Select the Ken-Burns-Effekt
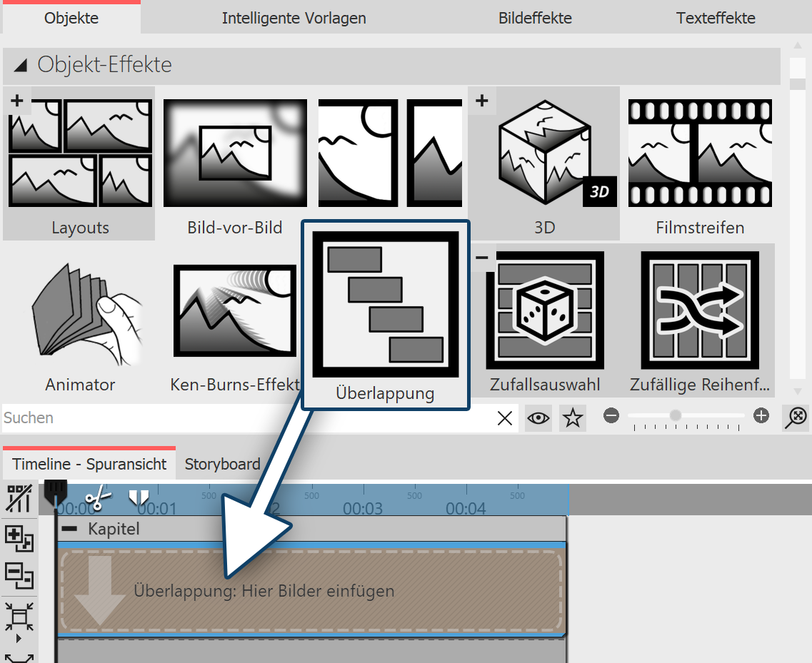Viewport: 812px width, 663px height. [234, 310]
